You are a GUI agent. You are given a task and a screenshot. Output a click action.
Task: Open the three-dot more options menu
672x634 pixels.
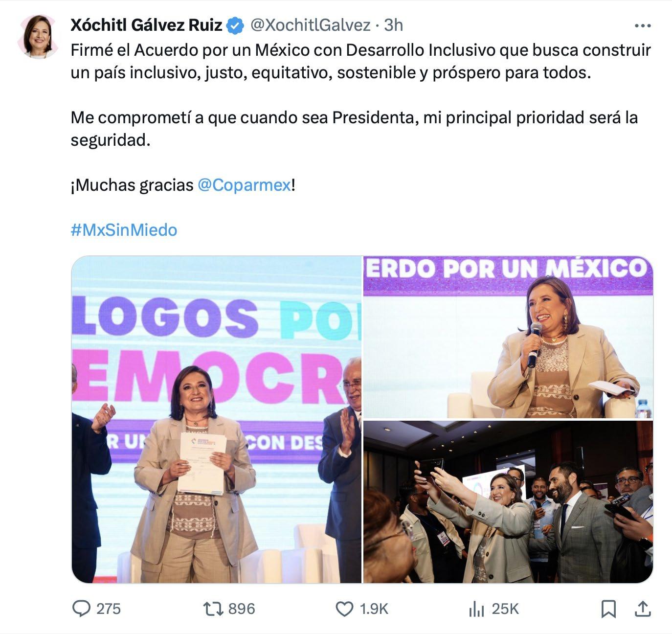[642, 26]
